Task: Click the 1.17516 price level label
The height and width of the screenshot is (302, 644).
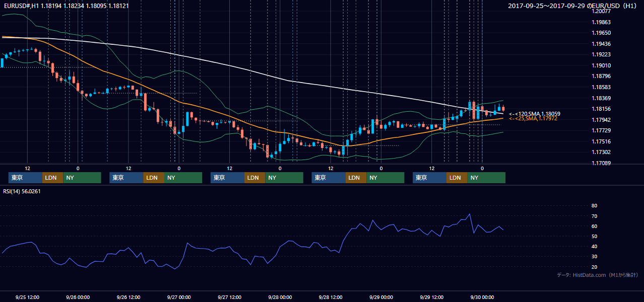Action: (x=601, y=141)
